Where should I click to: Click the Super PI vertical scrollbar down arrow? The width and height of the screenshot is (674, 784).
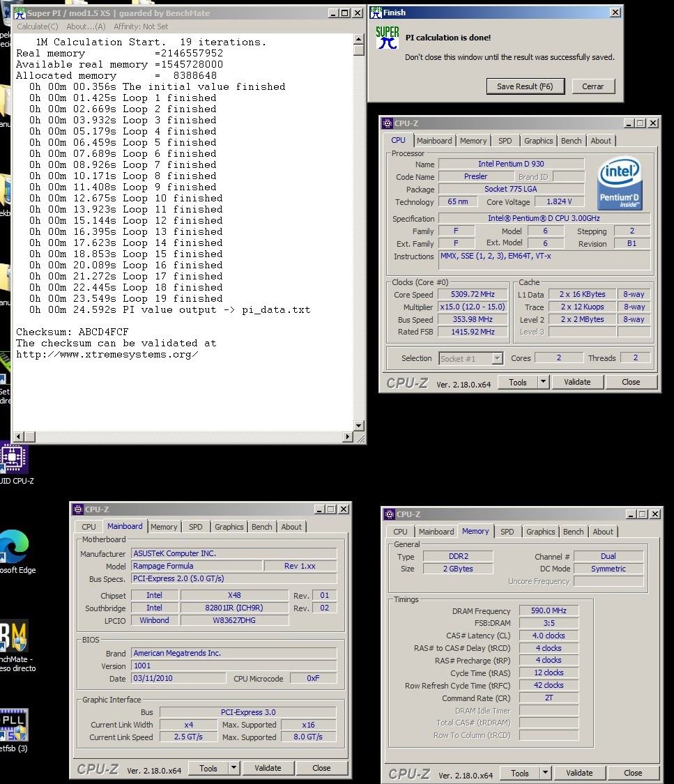pyautogui.click(x=358, y=426)
